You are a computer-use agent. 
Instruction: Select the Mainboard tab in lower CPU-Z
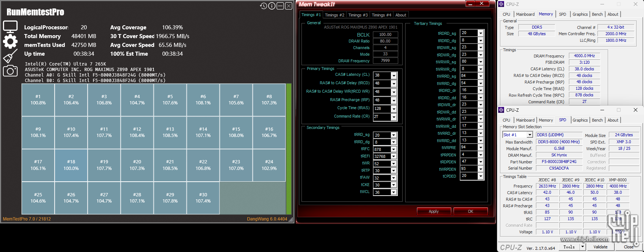(525, 120)
